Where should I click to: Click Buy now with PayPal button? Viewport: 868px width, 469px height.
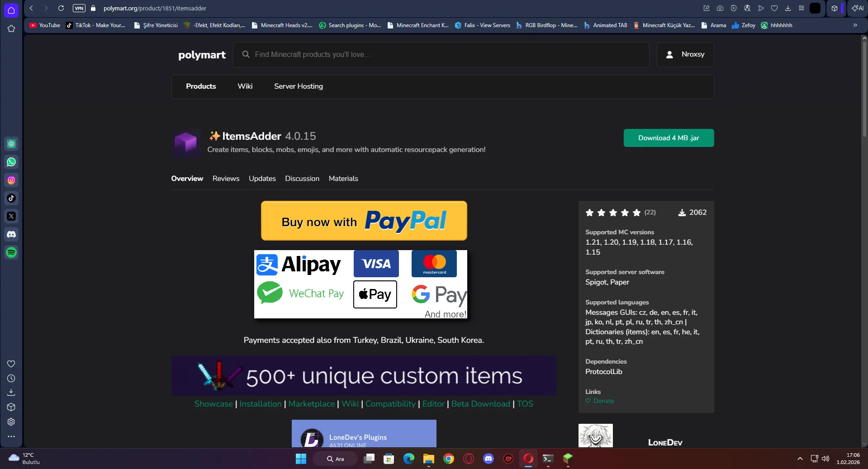pyautogui.click(x=364, y=221)
